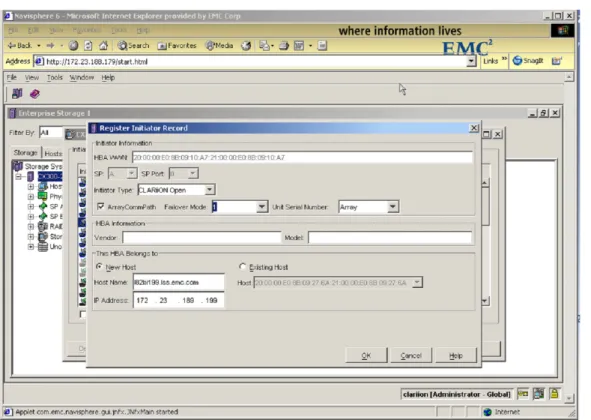Expand the RAID Groups tree node

coord(31,227)
